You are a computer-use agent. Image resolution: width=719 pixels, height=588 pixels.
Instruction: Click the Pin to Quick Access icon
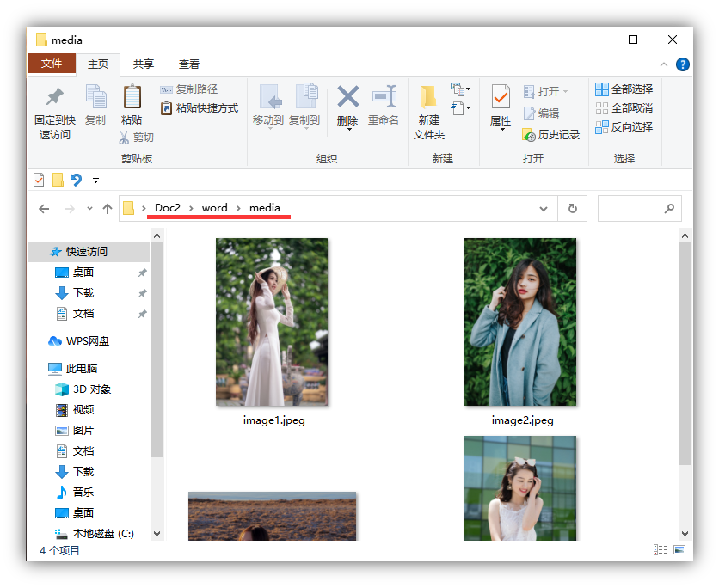coord(54,97)
